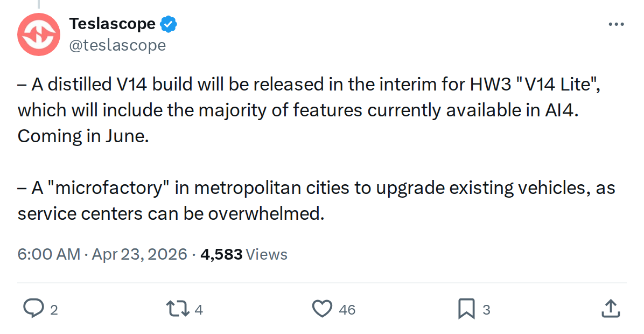644x334 pixels.
Task: Click the blue verified badge next to Teslascope
Action: (x=168, y=23)
